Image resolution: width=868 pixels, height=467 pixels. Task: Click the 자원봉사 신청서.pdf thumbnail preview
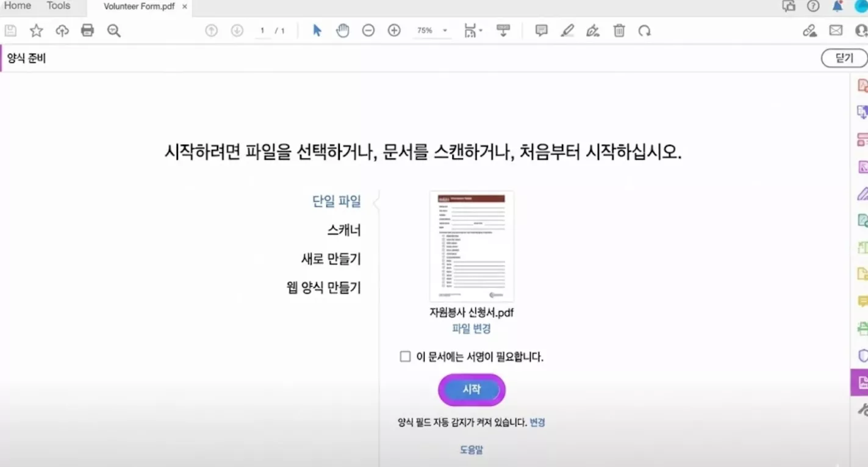[x=471, y=245]
